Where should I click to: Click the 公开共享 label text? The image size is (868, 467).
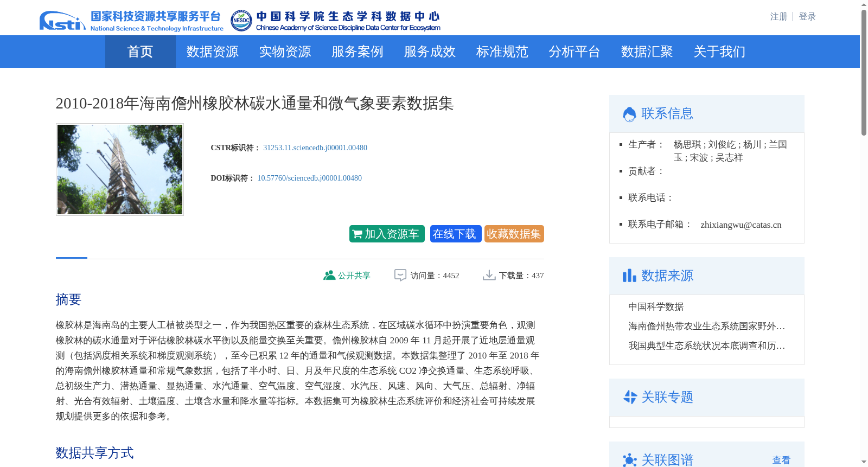click(354, 276)
